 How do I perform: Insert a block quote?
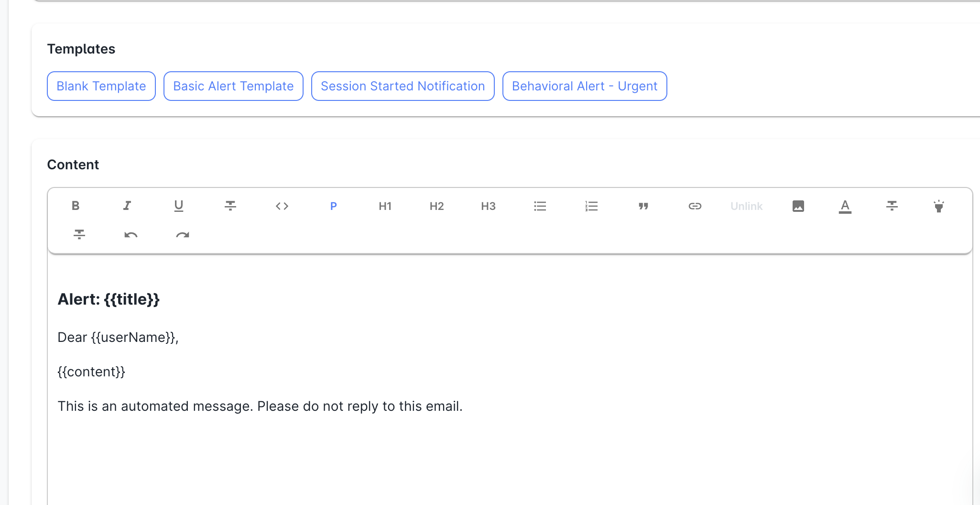(x=643, y=206)
